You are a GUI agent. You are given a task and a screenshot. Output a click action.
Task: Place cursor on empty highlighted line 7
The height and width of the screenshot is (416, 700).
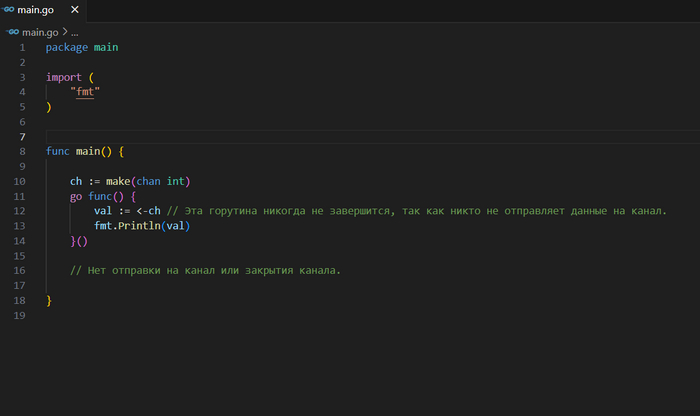coord(300,136)
